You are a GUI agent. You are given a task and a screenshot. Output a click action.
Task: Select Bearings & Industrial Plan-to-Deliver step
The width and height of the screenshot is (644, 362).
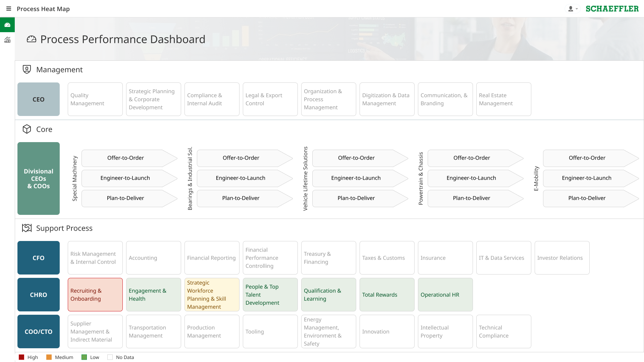pyautogui.click(x=245, y=198)
